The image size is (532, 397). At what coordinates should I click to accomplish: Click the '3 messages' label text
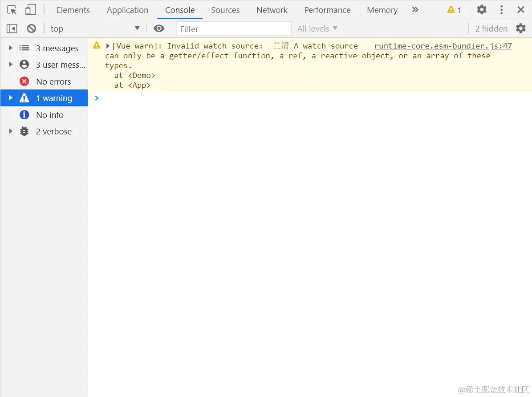click(57, 48)
